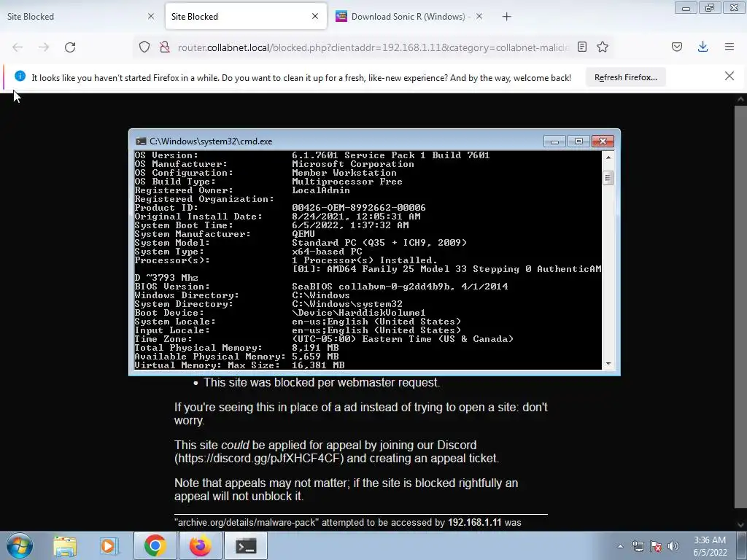Close the cmd.exe window
747x560 pixels.
click(x=603, y=141)
